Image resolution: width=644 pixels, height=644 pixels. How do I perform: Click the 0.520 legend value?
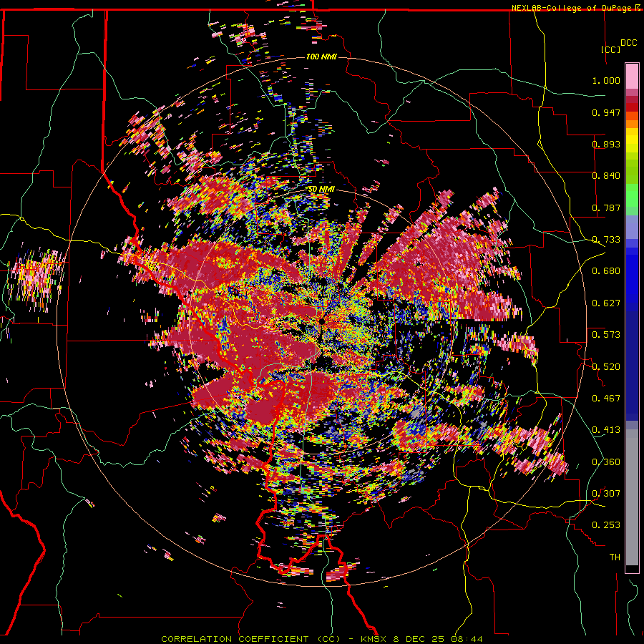point(606,366)
